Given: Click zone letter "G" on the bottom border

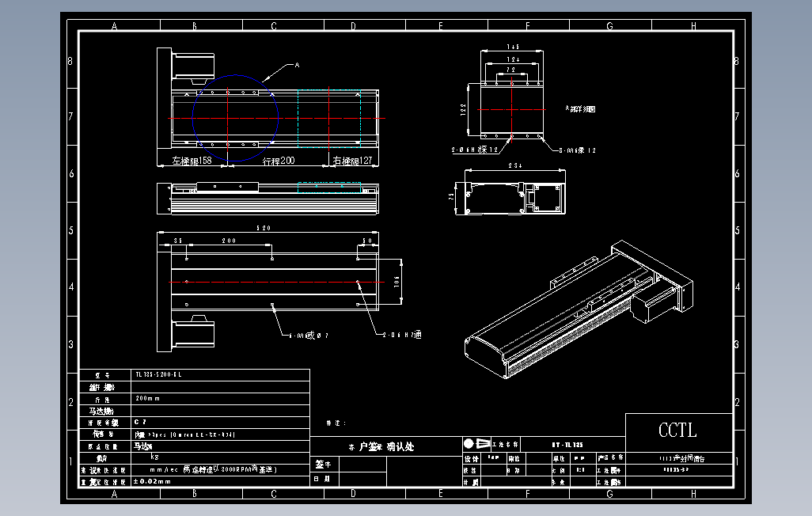Looking at the screenshot, I should 609,494.
